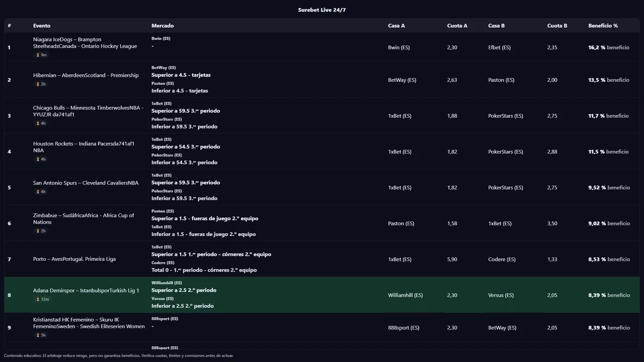
Task: Click the Casa B column header
Action: [496, 26]
